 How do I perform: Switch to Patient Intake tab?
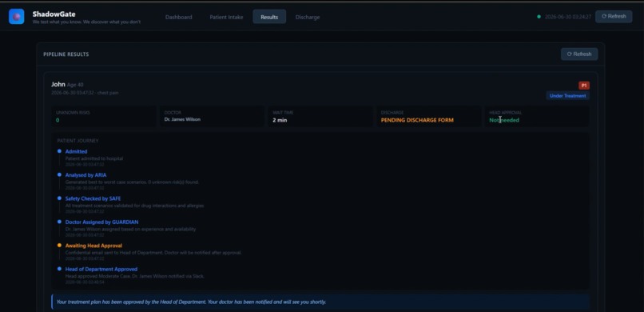226,18
